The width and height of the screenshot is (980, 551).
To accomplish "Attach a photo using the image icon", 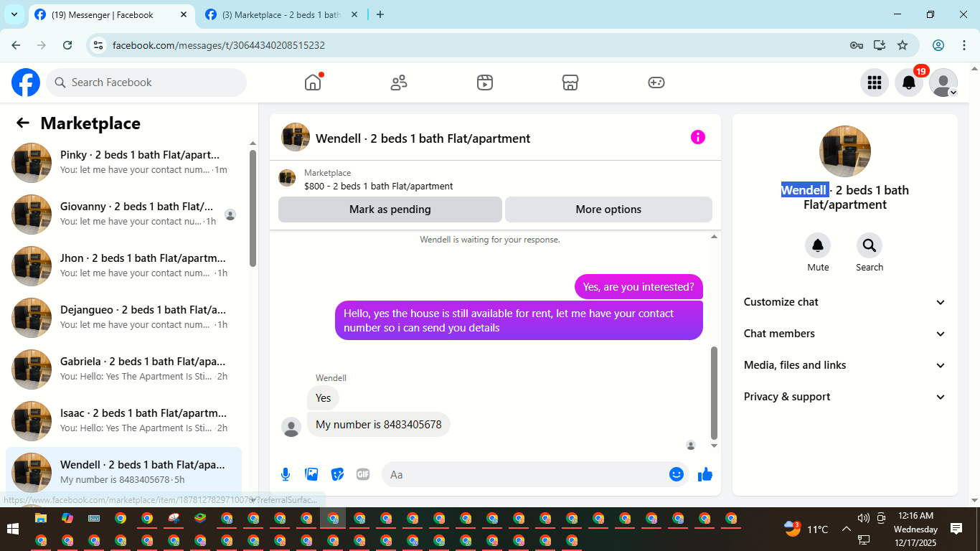I will [311, 474].
